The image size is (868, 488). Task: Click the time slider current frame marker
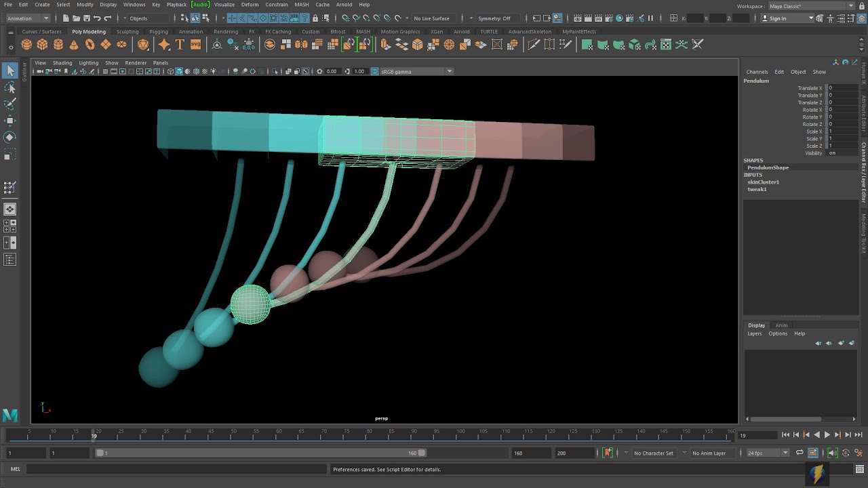pyautogui.click(x=94, y=436)
